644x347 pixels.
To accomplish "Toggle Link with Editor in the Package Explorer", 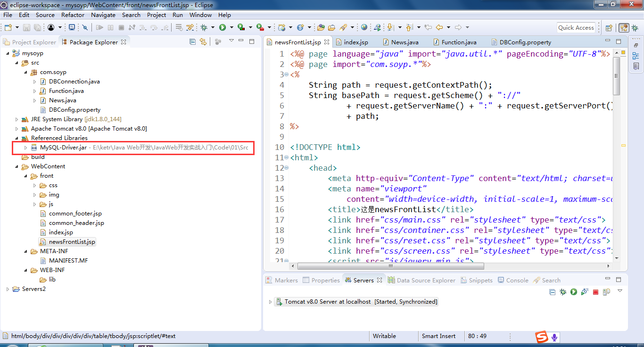I will 203,41.
